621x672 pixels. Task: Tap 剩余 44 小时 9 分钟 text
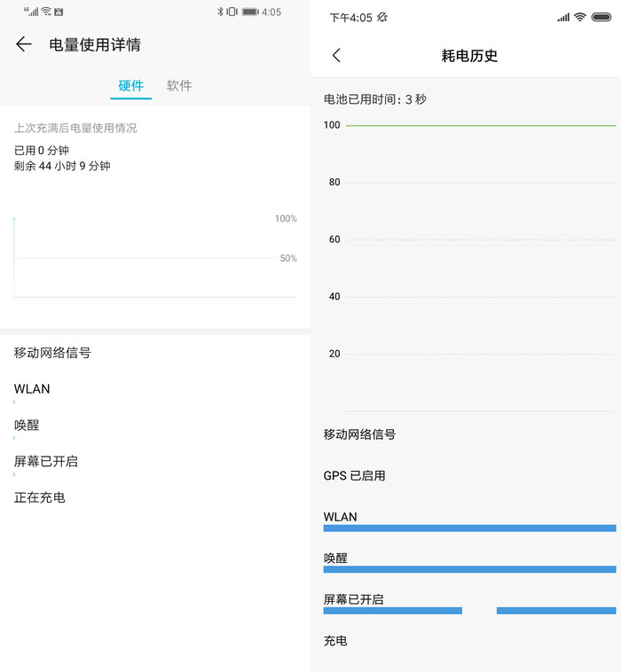(62, 166)
